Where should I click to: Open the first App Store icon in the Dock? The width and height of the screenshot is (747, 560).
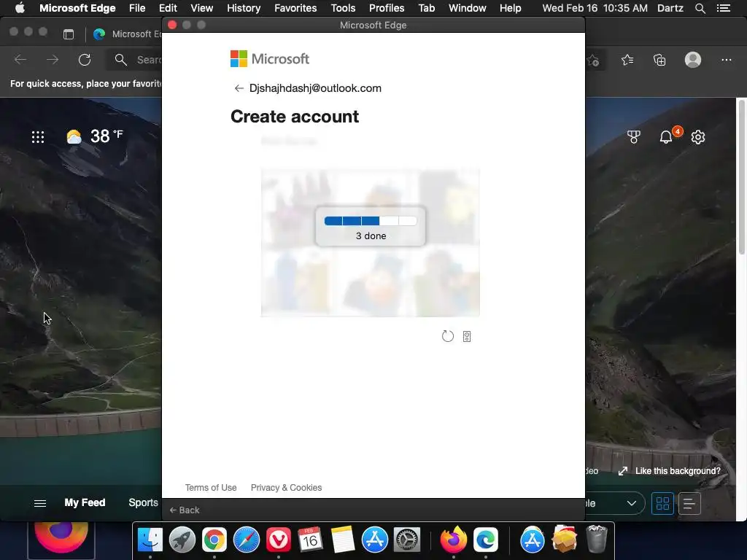click(x=375, y=540)
